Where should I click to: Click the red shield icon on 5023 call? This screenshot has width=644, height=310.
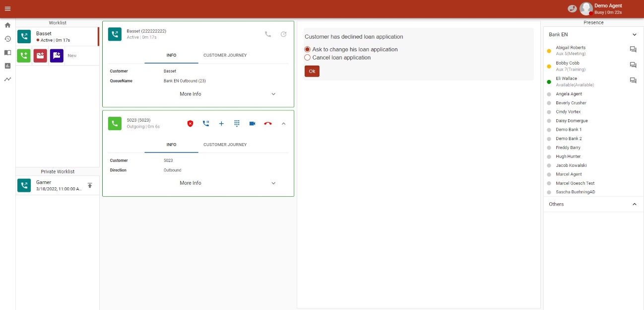point(190,124)
